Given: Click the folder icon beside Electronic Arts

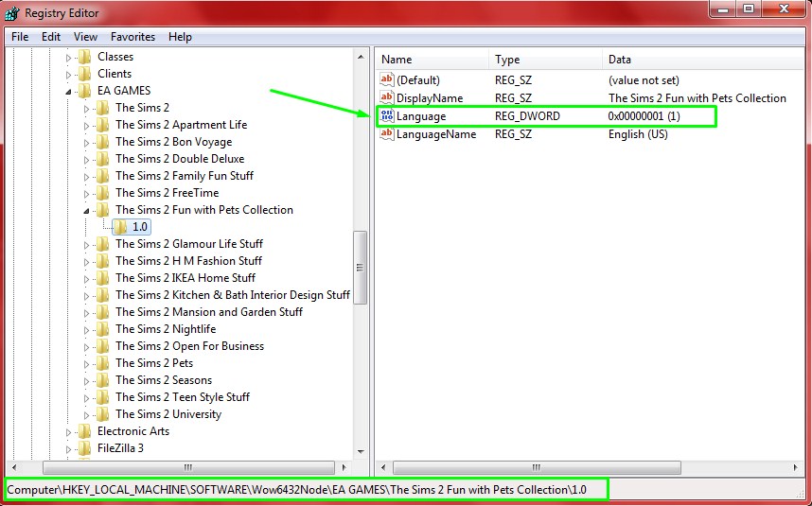Looking at the screenshot, I should (85, 432).
